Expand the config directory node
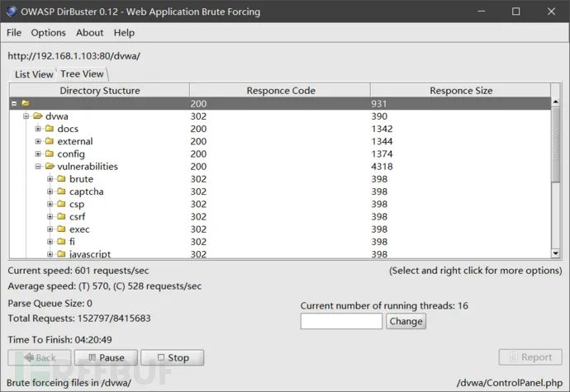 pos(38,153)
